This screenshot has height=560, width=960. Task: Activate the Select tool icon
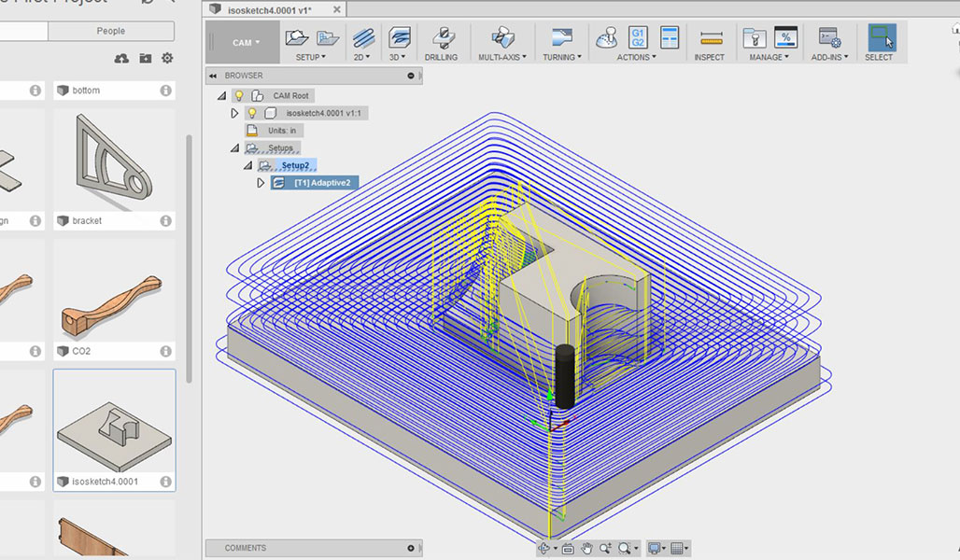click(x=882, y=37)
